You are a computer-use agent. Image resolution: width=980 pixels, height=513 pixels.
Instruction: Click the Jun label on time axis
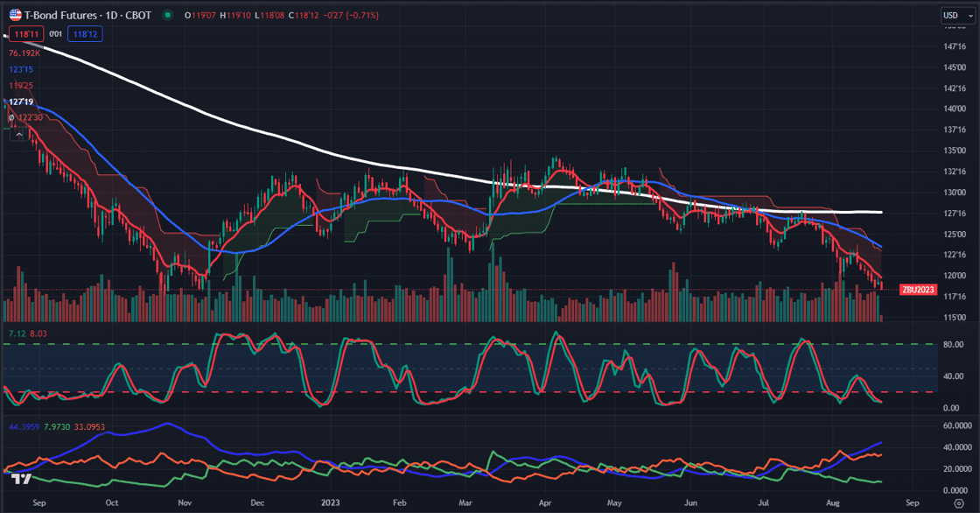click(690, 503)
